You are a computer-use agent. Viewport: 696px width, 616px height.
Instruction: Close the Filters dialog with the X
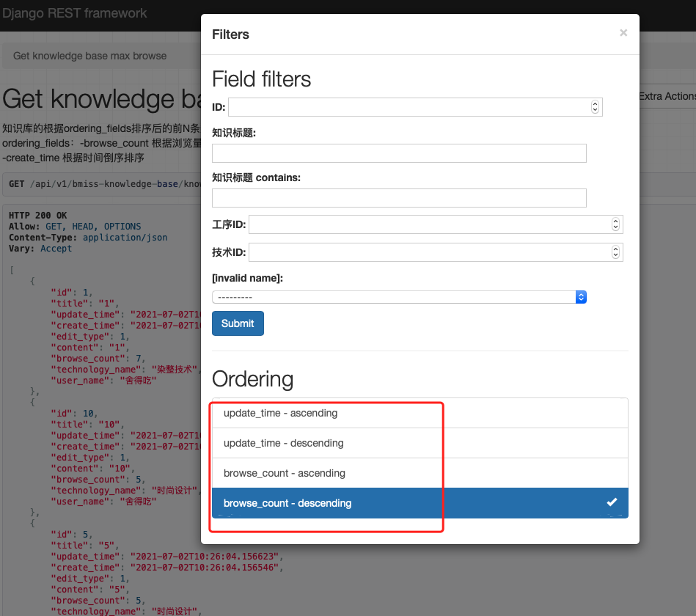(x=623, y=32)
